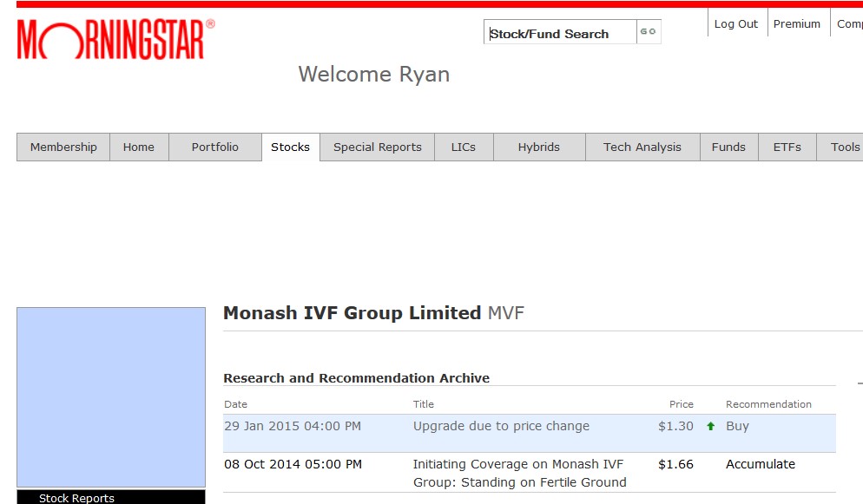The height and width of the screenshot is (504, 863).
Task: Select the Stocks tab
Action: coord(291,147)
